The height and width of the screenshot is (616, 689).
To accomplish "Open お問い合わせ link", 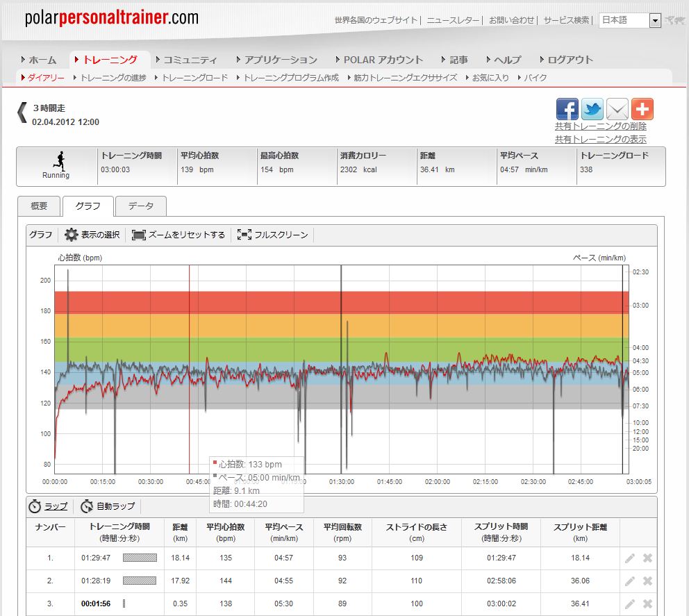I will (511, 20).
